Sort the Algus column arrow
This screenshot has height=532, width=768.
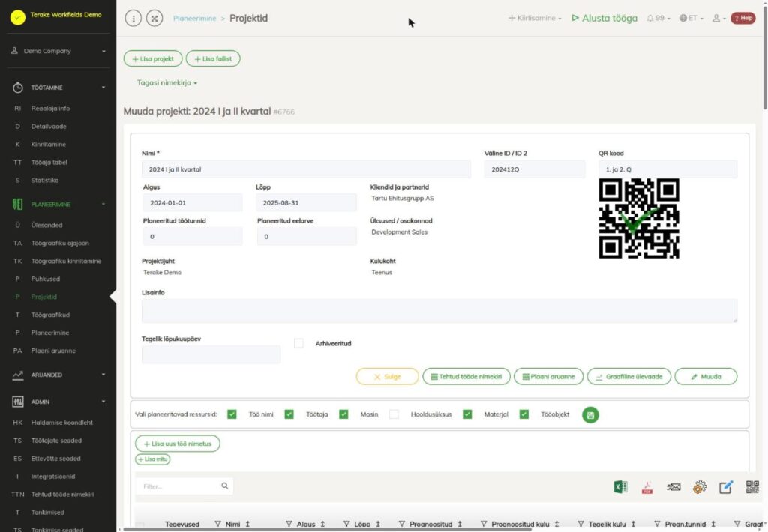coord(322,524)
